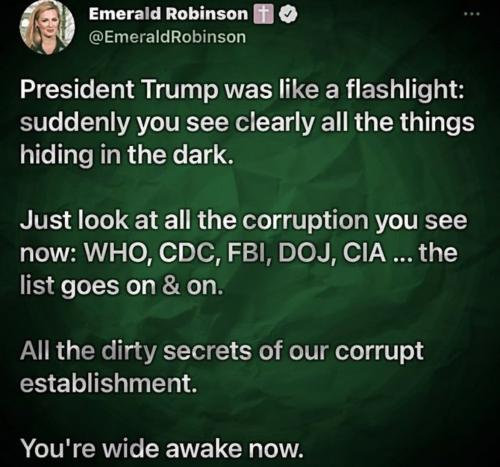Click the word 'establishment.' in the tweet
Viewport: 500px width, 467px height.
(107, 383)
